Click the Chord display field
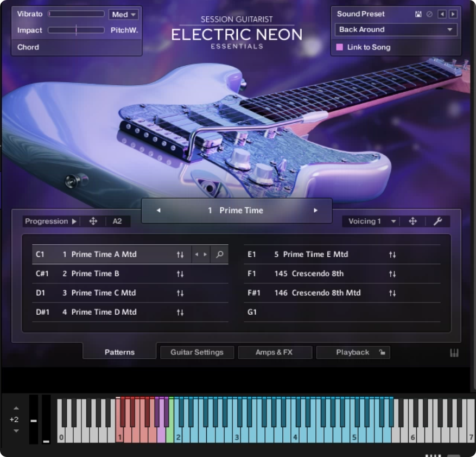The image size is (476, 457). 77,47
